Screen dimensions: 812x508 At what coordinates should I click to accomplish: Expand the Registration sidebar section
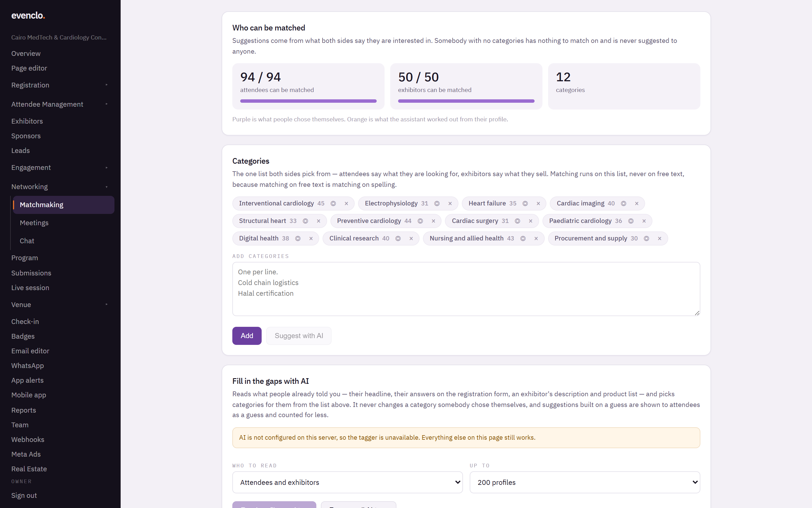(60, 85)
